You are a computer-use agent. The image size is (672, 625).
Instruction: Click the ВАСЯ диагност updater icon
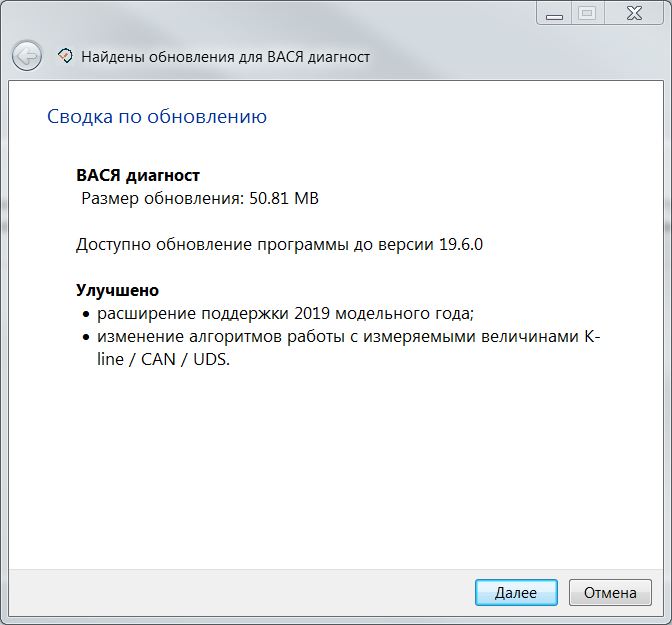click(x=65, y=56)
